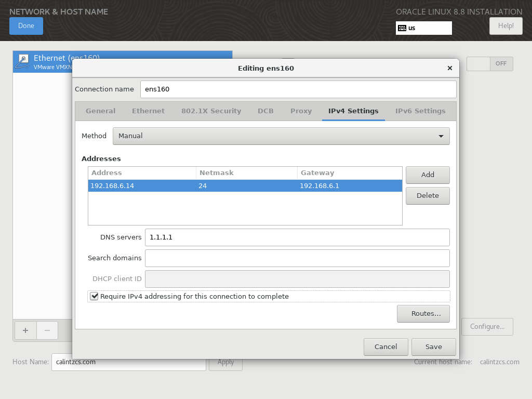The image size is (532, 399).
Task: Switch to the Proxy tab
Action: pyautogui.click(x=301, y=111)
